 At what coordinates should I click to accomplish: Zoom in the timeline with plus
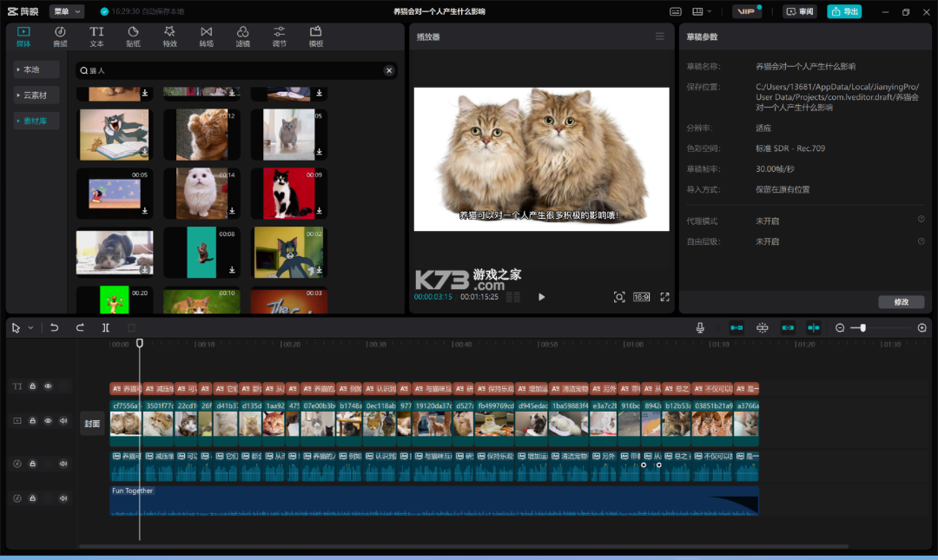[921, 328]
